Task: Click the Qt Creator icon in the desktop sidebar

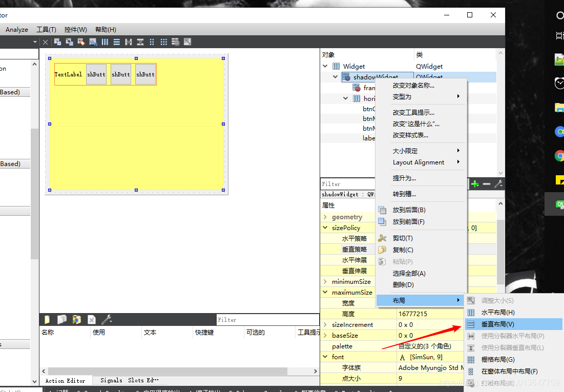Action: (559, 204)
